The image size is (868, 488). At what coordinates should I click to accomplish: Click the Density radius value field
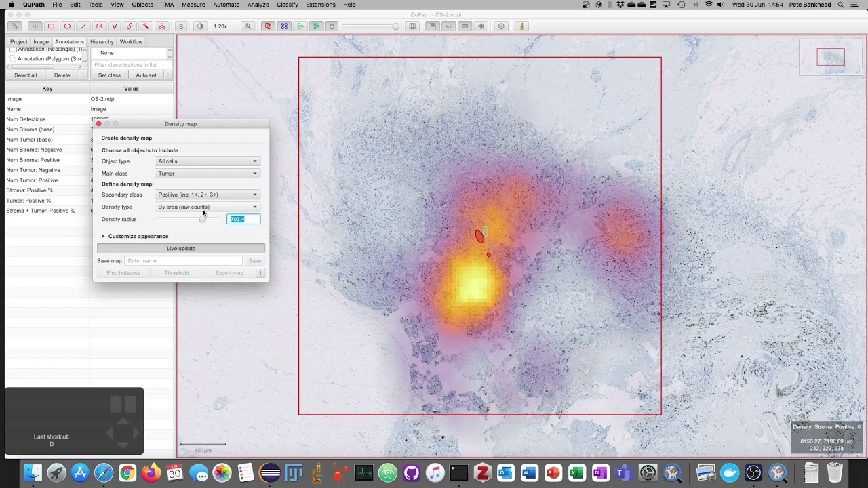coord(243,219)
